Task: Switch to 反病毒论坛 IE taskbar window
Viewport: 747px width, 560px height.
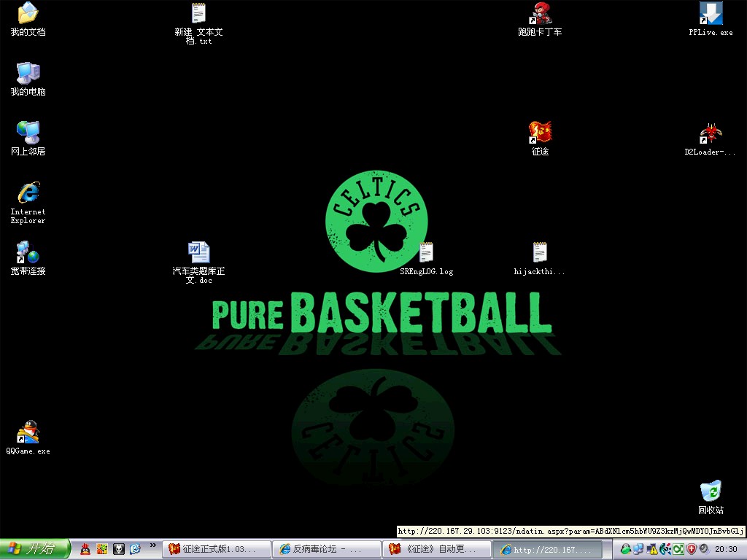Action: click(327, 549)
